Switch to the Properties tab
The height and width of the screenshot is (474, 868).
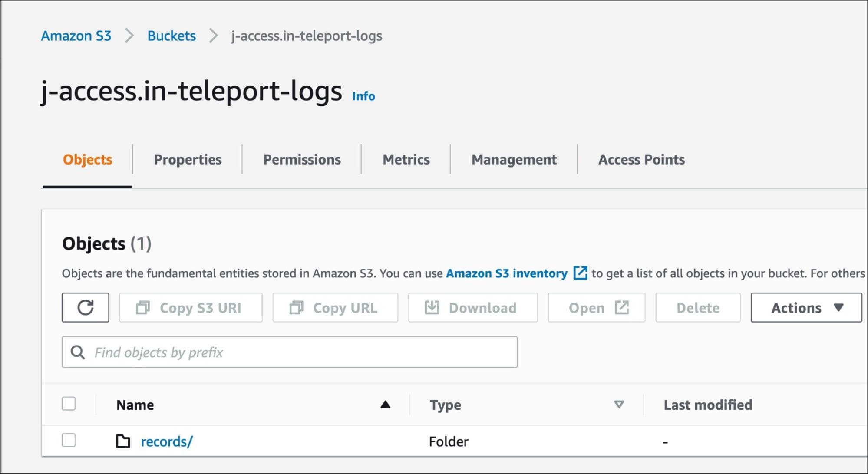187,159
